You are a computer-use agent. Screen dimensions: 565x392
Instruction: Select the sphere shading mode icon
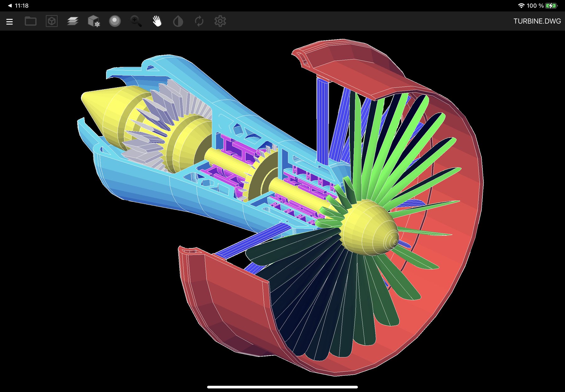[115, 21]
